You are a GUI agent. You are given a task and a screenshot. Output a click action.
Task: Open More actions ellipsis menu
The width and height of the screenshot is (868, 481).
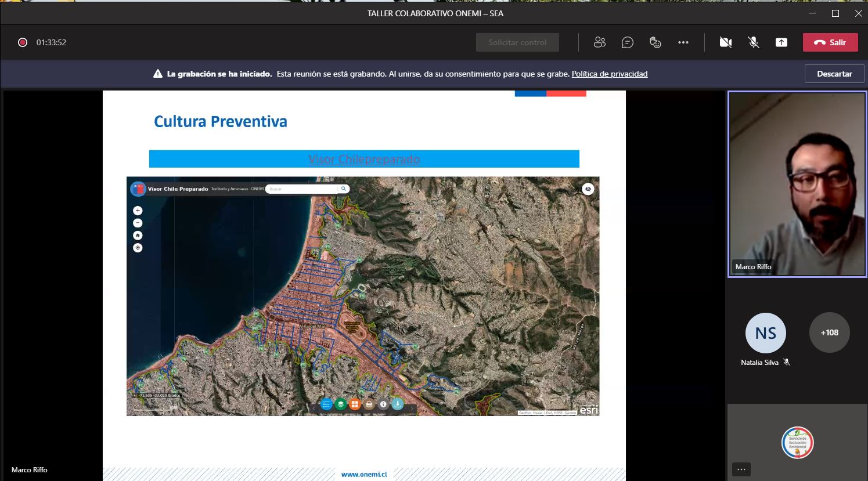click(683, 42)
